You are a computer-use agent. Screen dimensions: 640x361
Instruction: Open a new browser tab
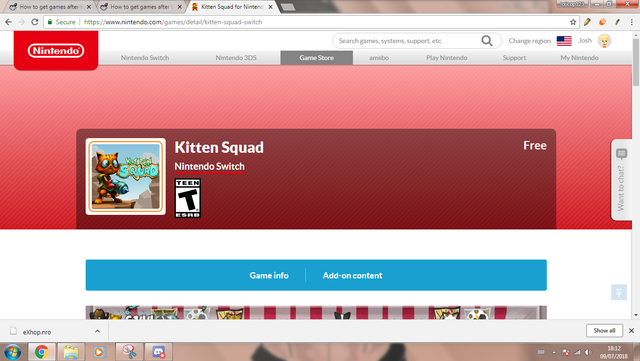(x=288, y=7)
